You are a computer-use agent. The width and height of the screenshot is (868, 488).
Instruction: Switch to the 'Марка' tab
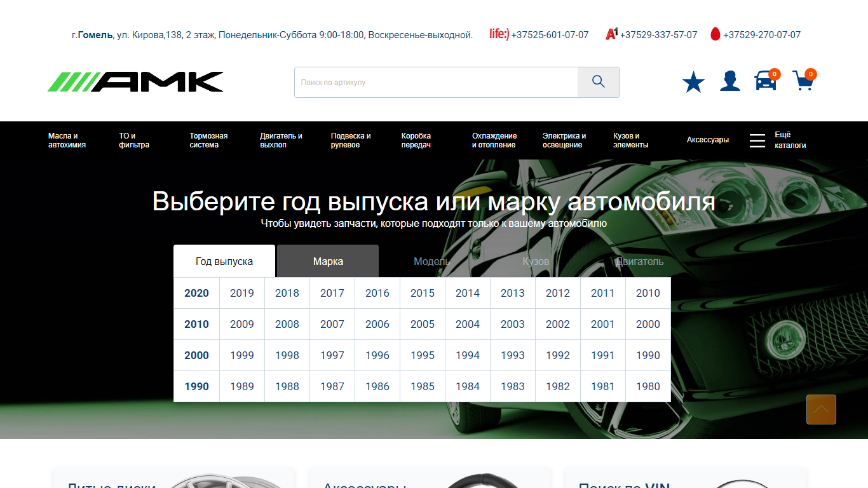[x=328, y=261]
